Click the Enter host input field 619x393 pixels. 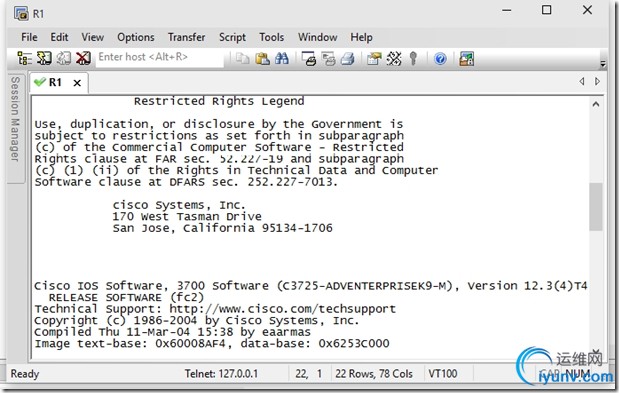tap(159, 57)
